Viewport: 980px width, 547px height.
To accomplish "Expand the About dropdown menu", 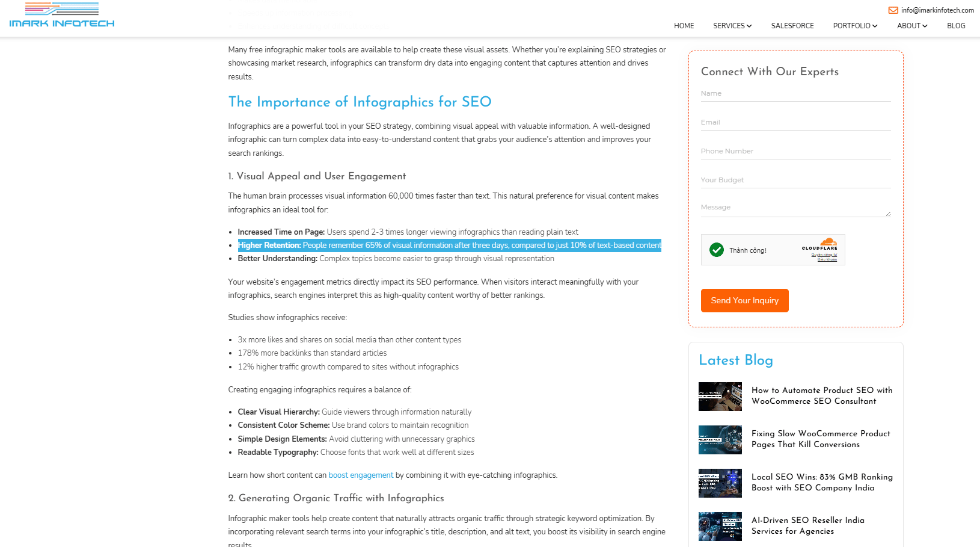I will pos(912,26).
